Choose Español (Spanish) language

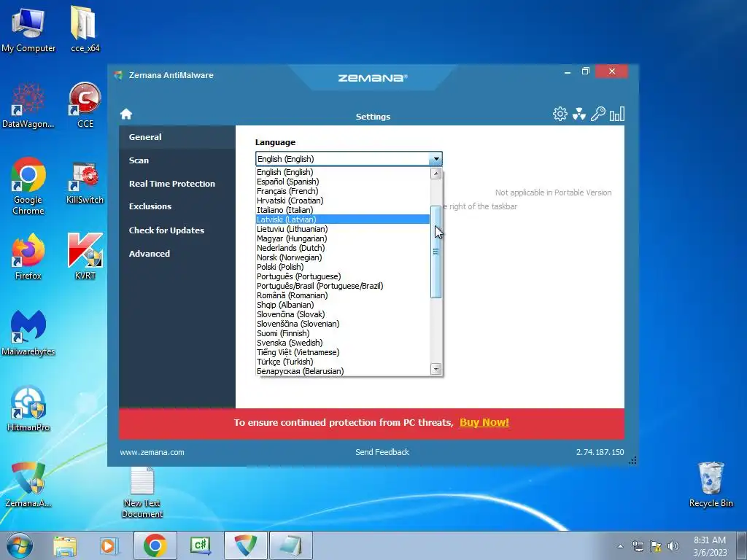[x=343, y=182]
